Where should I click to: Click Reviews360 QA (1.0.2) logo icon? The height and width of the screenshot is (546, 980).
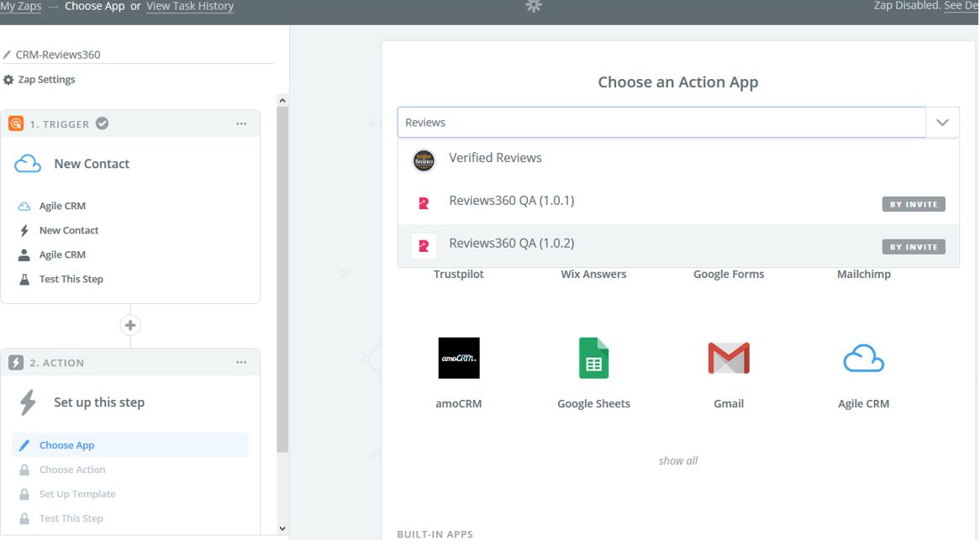[424, 246]
